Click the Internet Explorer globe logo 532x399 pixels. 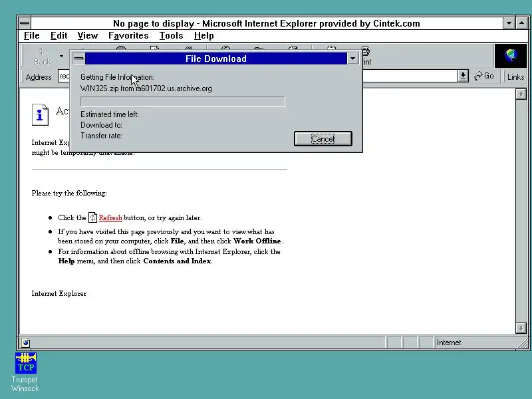(x=511, y=56)
